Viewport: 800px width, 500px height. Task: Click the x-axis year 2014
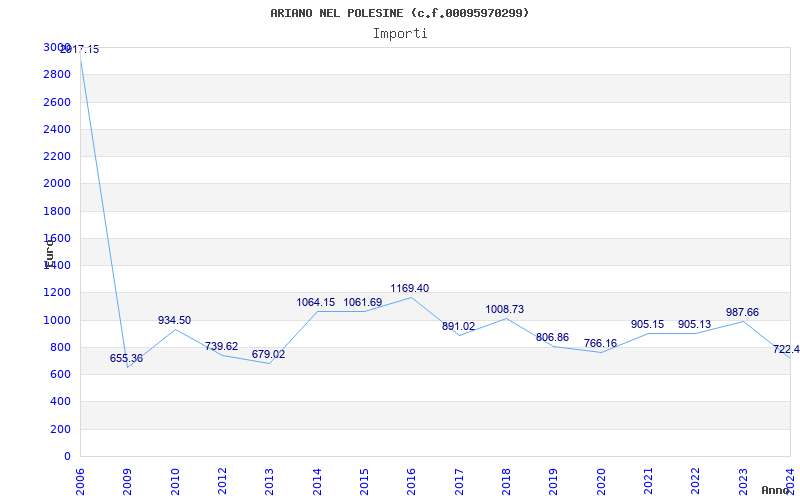pos(317,481)
